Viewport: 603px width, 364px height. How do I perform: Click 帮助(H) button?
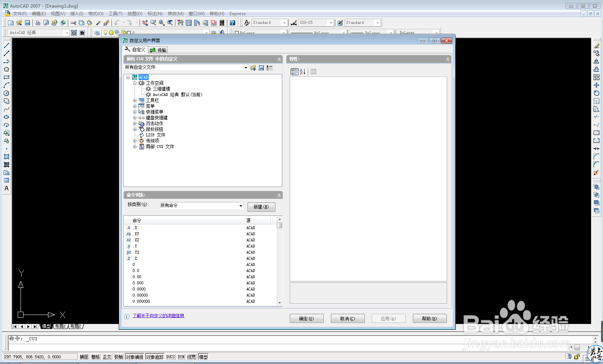[429, 319]
